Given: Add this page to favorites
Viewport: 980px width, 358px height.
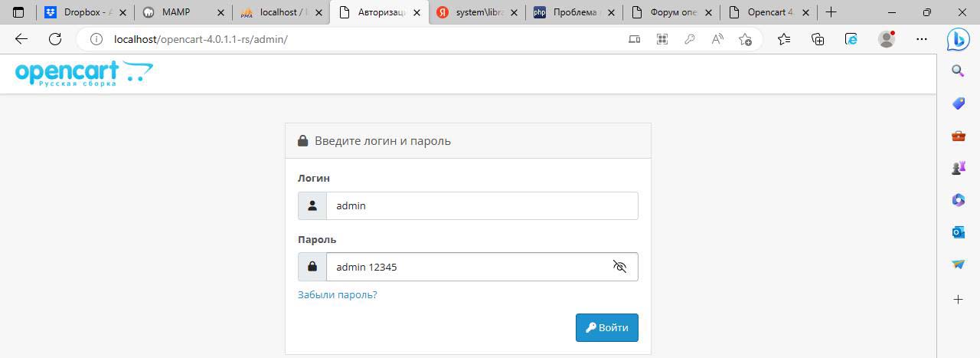Looking at the screenshot, I should pyautogui.click(x=745, y=39).
